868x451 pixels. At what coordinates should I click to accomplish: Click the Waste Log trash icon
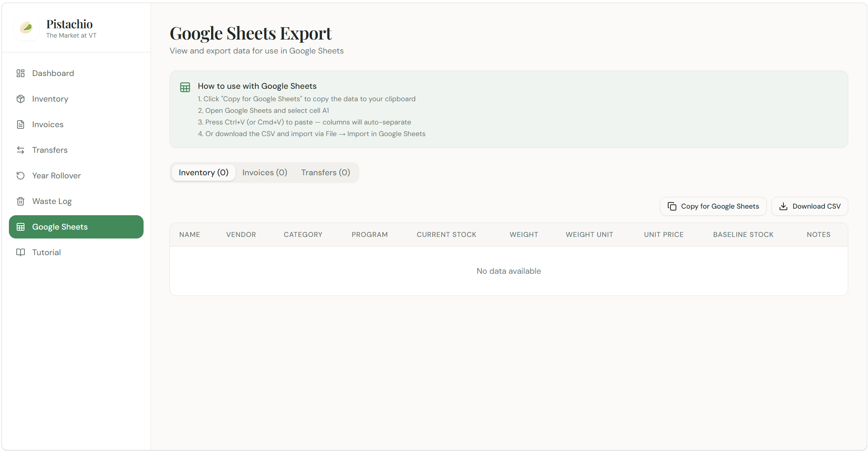coord(21,201)
